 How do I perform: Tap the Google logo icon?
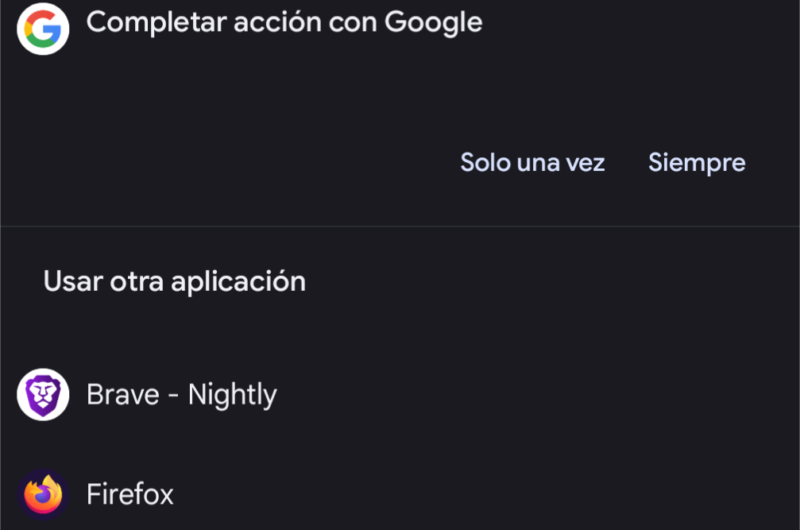point(43,29)
